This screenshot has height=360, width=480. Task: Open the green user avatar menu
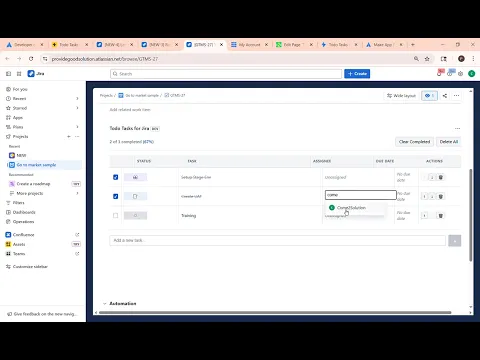[x=471, y=74]
